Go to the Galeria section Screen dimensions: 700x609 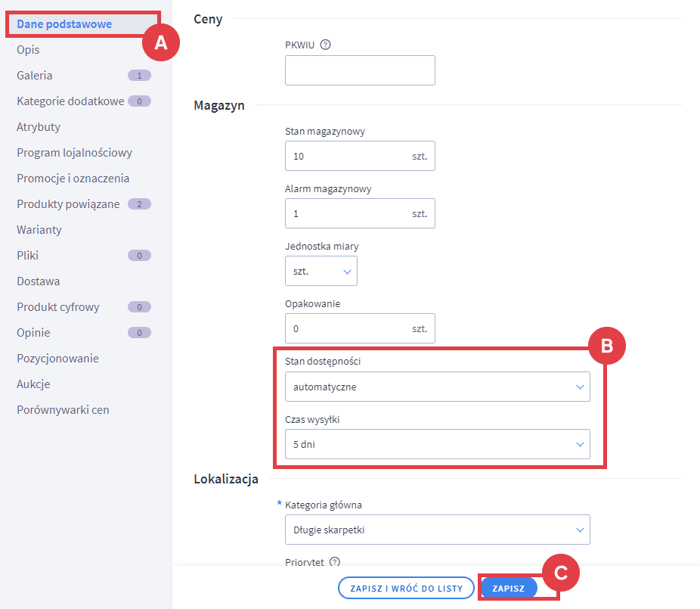coord(35,76)
